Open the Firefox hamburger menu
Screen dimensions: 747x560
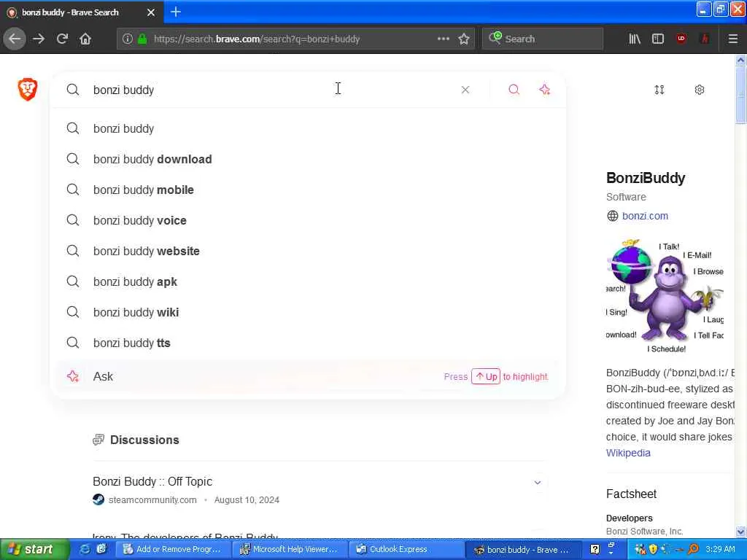click(733, 39)
